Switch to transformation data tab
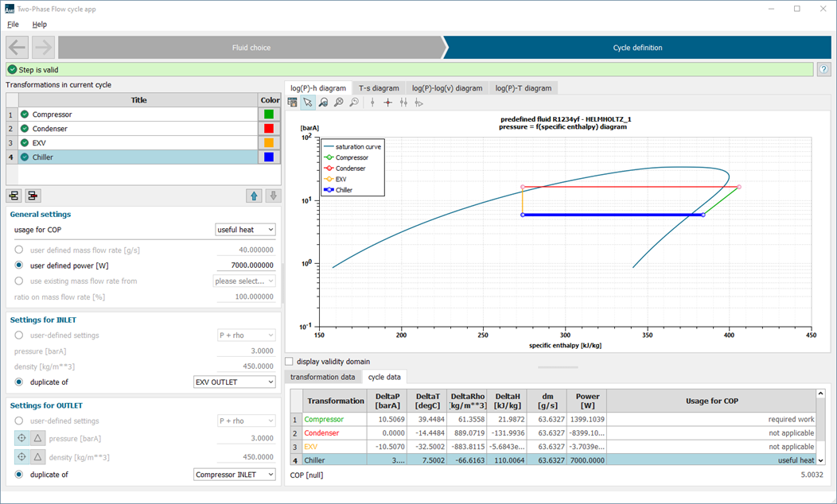The image size is (837, 504). tap(322, 377)
